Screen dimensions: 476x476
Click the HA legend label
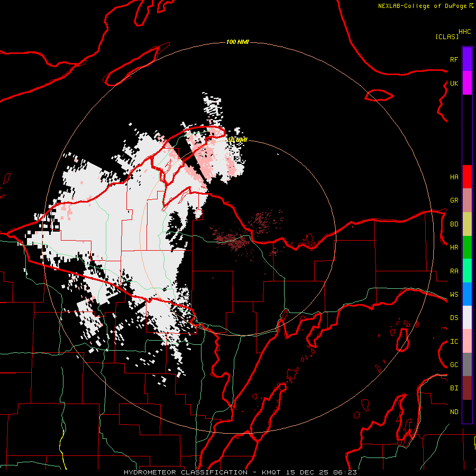click(454, 177)
